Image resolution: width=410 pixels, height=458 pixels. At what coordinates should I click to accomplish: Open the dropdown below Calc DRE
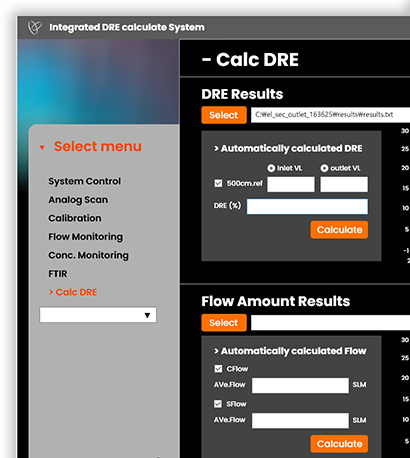point(98,315)
